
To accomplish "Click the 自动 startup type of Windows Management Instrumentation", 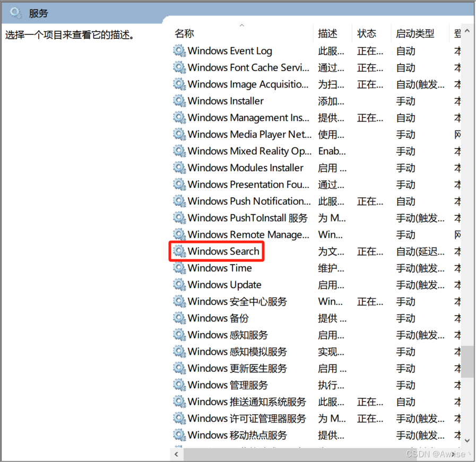I will pos(405,117).
